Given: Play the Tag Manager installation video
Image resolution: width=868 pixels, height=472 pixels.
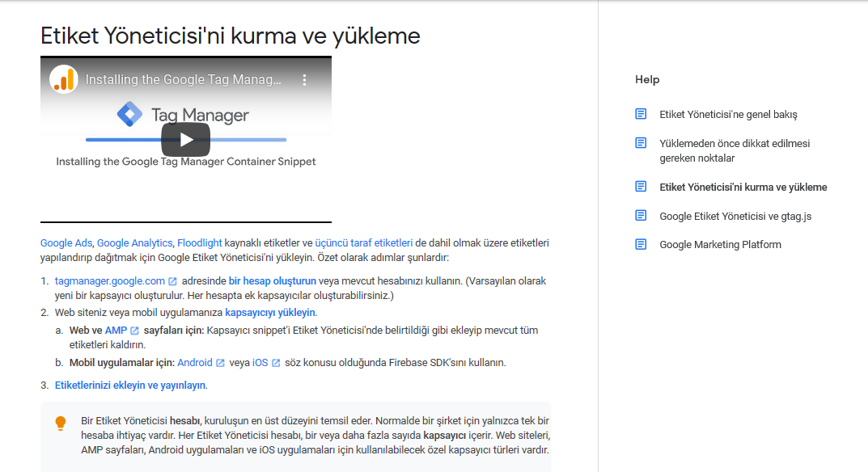Looking at the screenshot, I should click(185, 140).
